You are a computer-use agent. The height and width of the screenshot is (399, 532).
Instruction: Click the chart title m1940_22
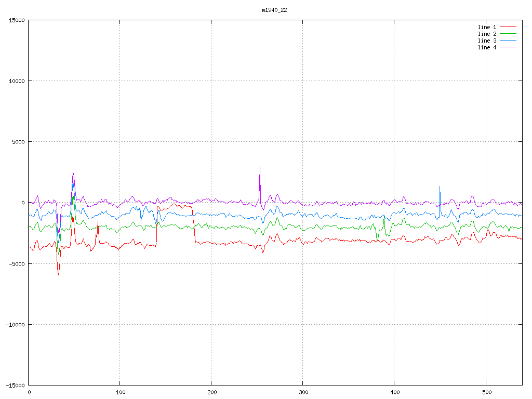coord(274,10)
